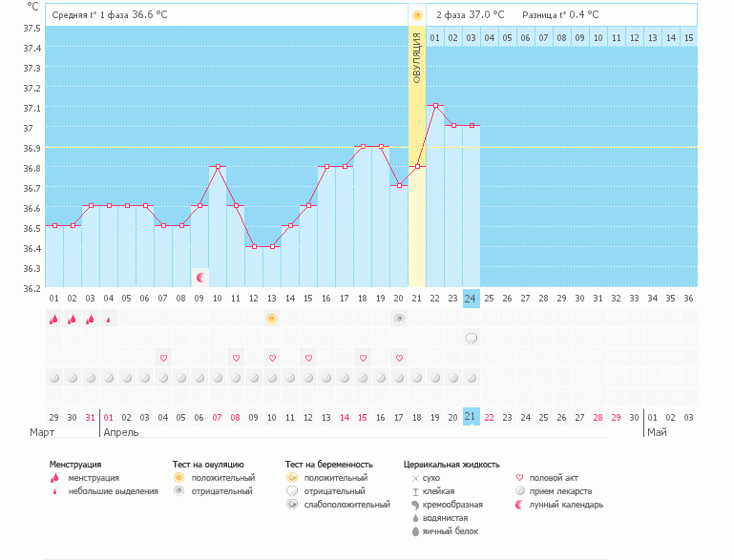Click the sun icon above the ovulation column
Viewport: 734px width, 560px height.
coord(417,15)
